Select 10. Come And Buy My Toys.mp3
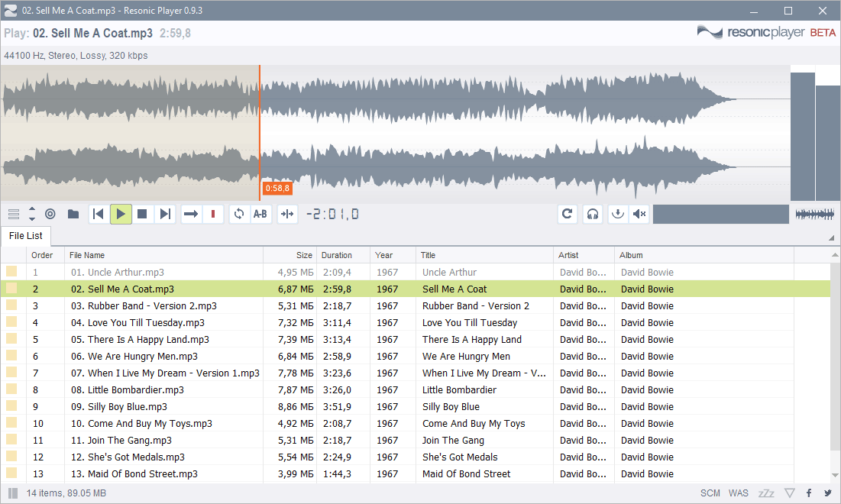This screenshot has width=841, height=504. coord(141,424)
